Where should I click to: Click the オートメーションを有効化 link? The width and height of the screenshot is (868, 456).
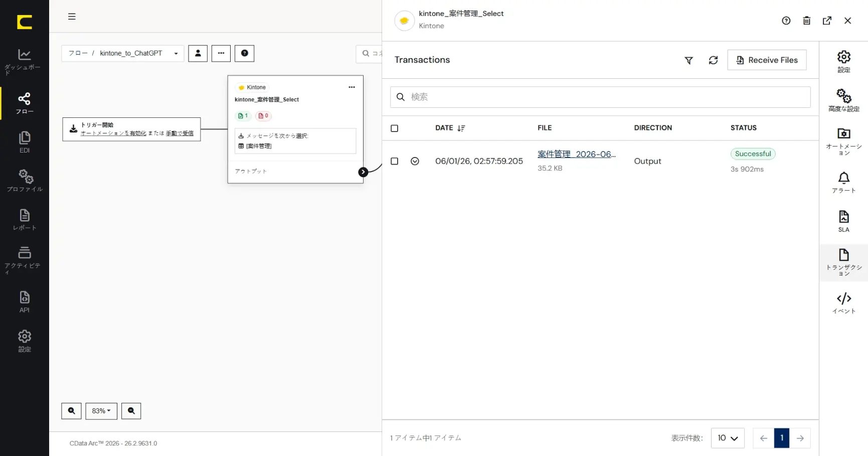coord(113,133)
